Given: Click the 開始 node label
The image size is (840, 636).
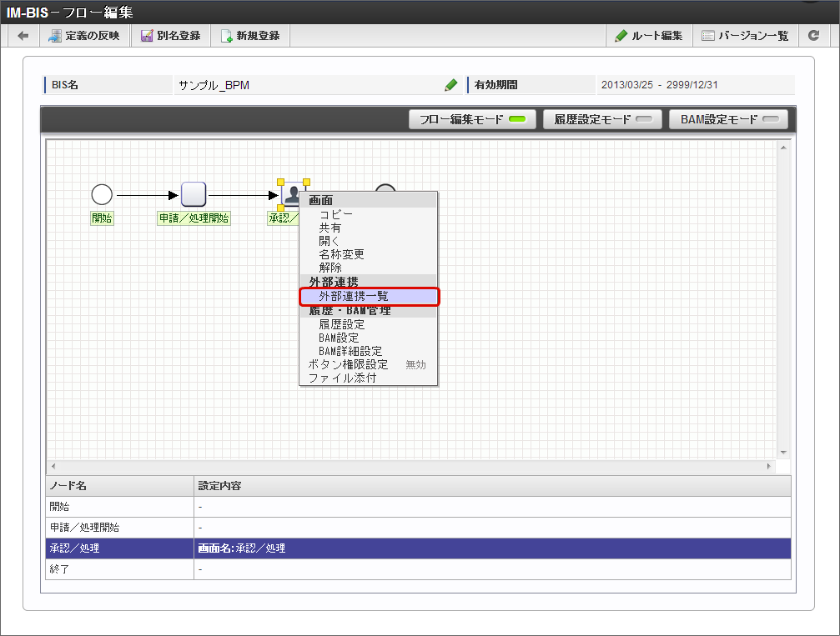Looking at the screenshot, I should coord(102,218).
